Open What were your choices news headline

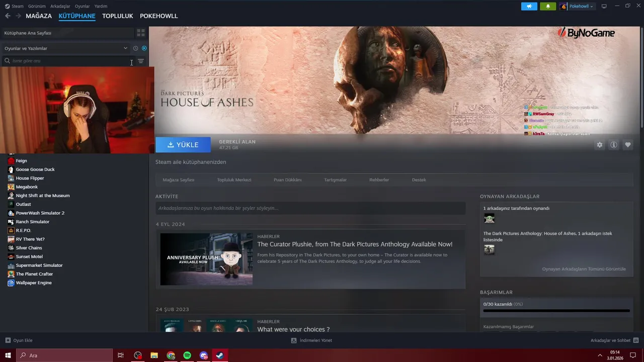point(293,329)
